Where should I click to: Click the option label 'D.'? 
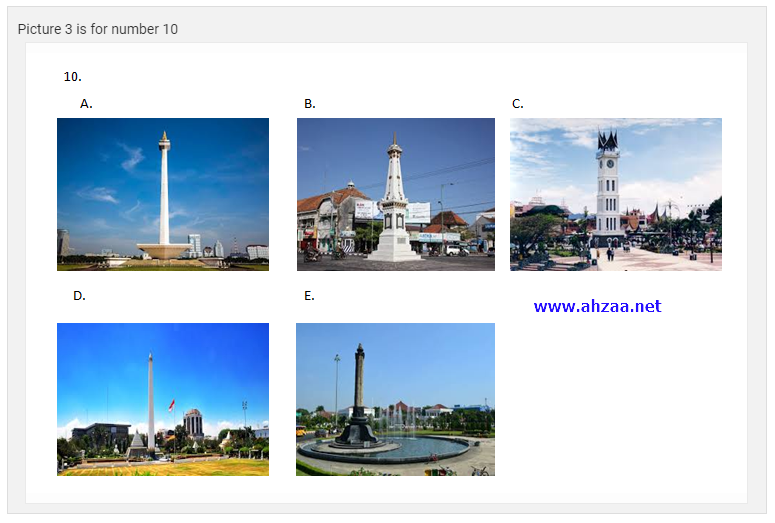(79, 296)
